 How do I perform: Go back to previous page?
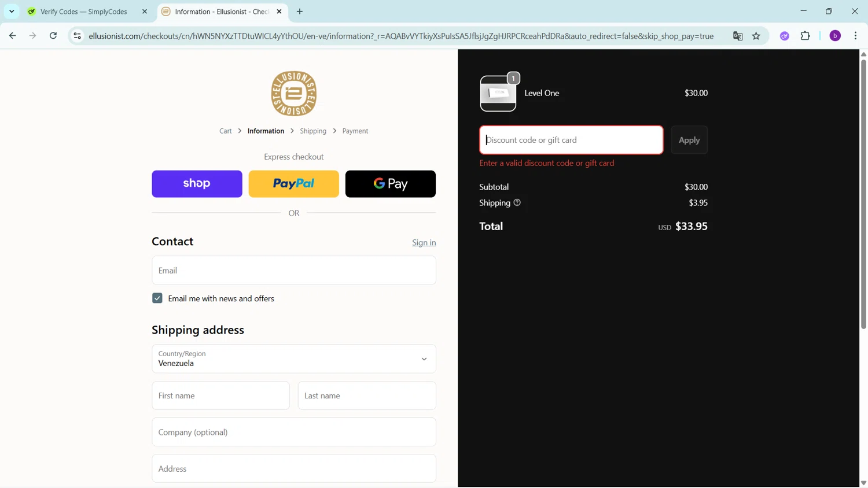(x=13, y=36)
